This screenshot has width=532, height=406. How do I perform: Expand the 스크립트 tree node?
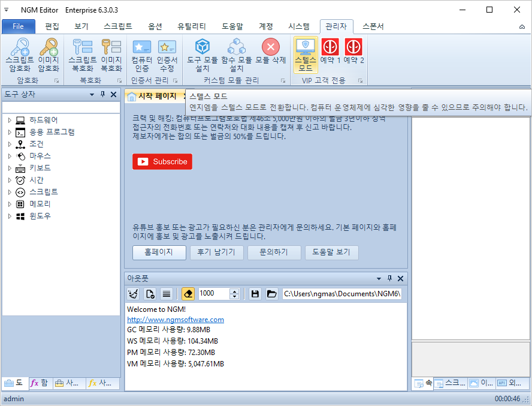click(x=10, y=192)
